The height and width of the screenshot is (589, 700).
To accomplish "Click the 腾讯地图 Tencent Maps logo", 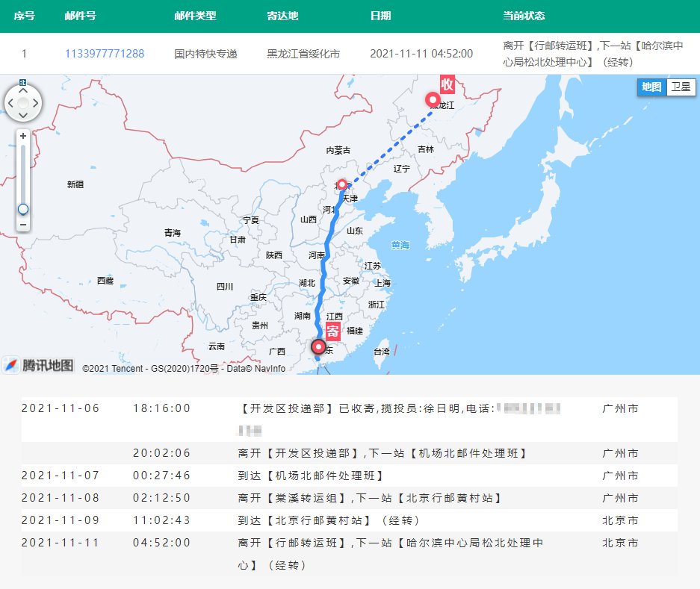I will coord(39,367).
